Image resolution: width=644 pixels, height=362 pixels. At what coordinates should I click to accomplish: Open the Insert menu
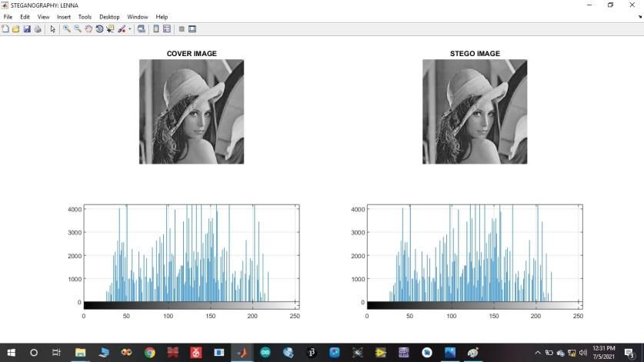[x=64, y=17]
